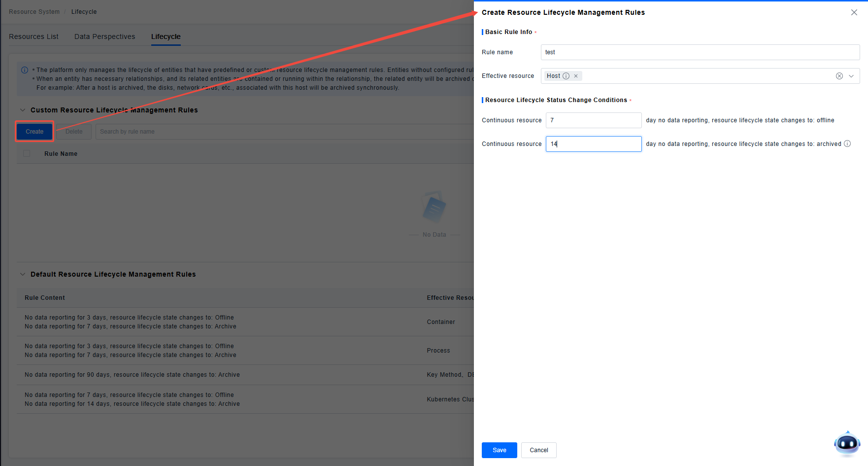Click the info icon beside archived condition

pyautogui.click(x=847, y=143)
